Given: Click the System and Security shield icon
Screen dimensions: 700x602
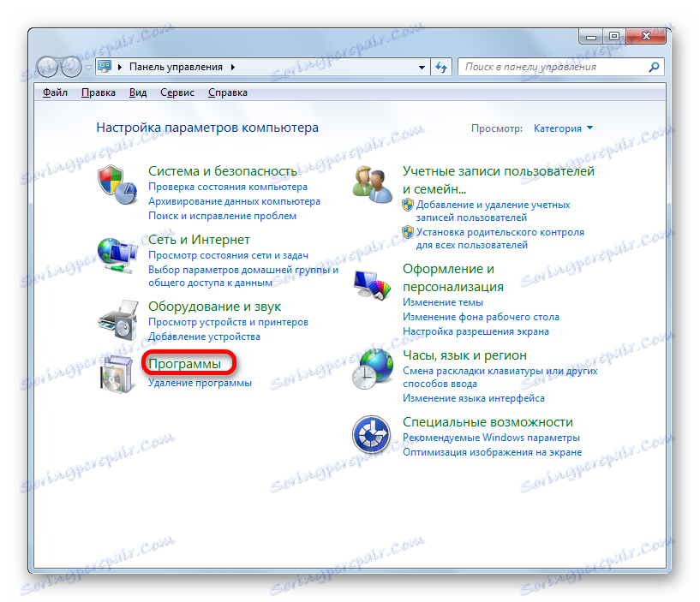Looking at the screenshot, I should point(117,185).
